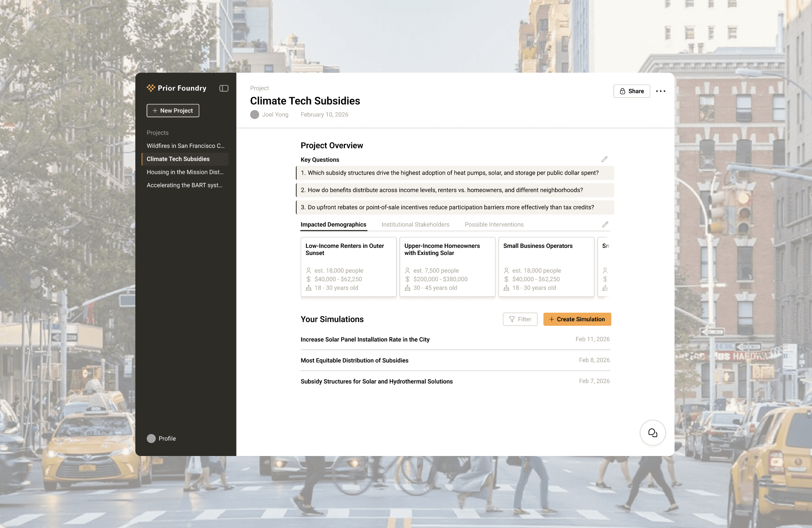Switch to Institutional Stakeholders tab
This screenshot has height=528, width=812.
pos(415,224)
